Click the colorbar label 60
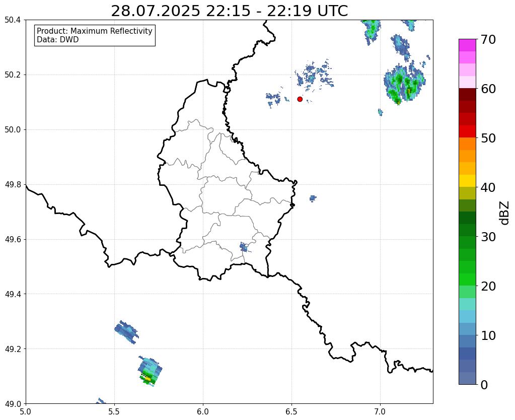The width and height of the screenshot is (515, 420). pos(488,89)
